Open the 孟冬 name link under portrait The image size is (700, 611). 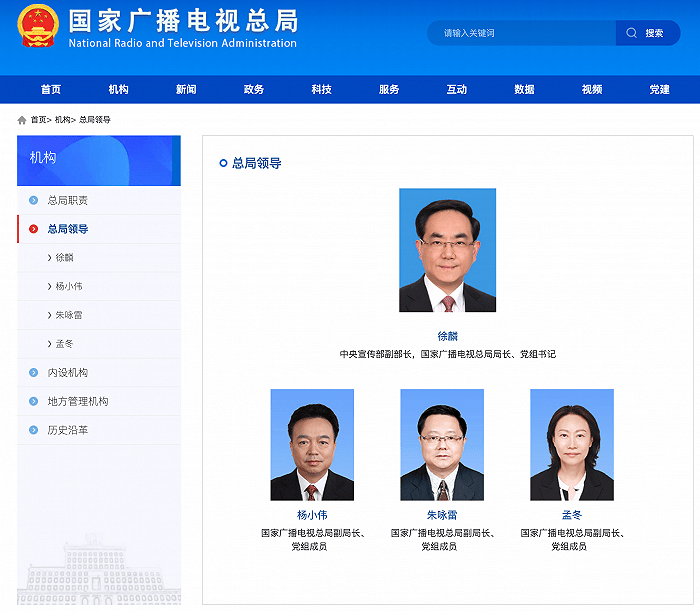572,515
